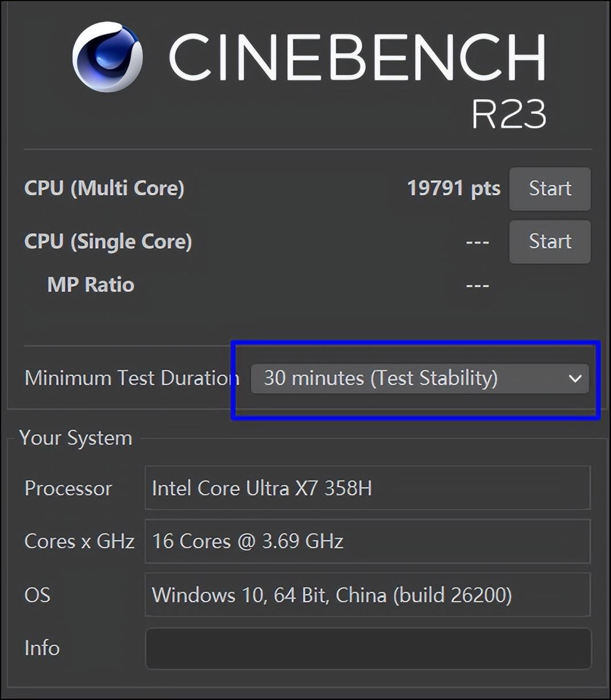Viewport: 611px width, 700px height.
Task: Click the Single Core score placeholder dashes
Action: pos(477,242)
